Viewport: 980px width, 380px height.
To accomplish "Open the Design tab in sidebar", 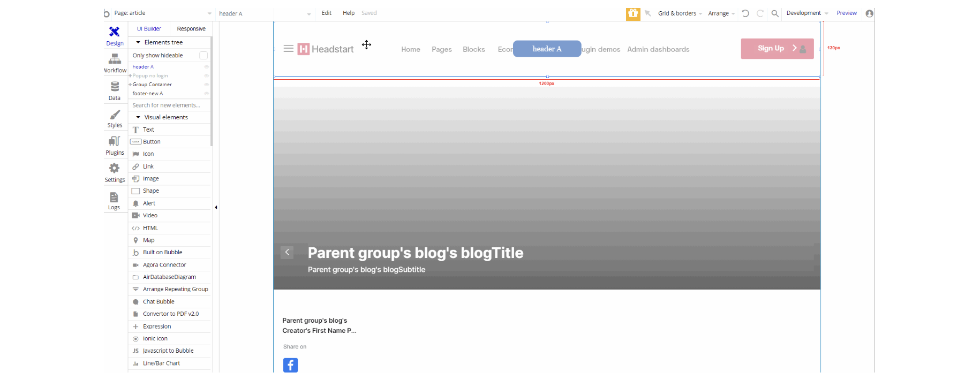I will click(115, 36).
